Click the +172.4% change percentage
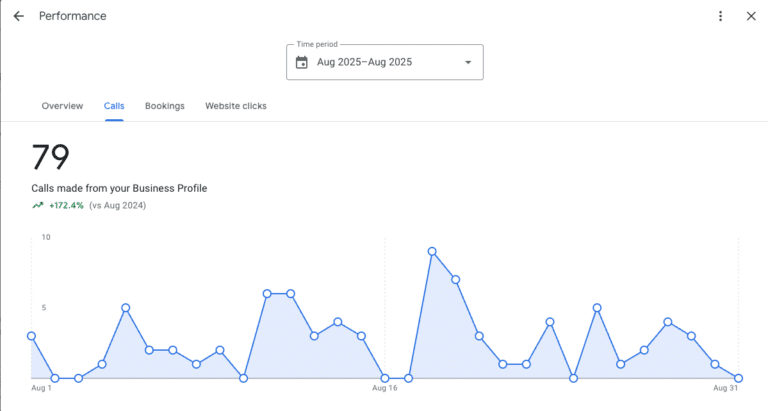 coord(66,205)
